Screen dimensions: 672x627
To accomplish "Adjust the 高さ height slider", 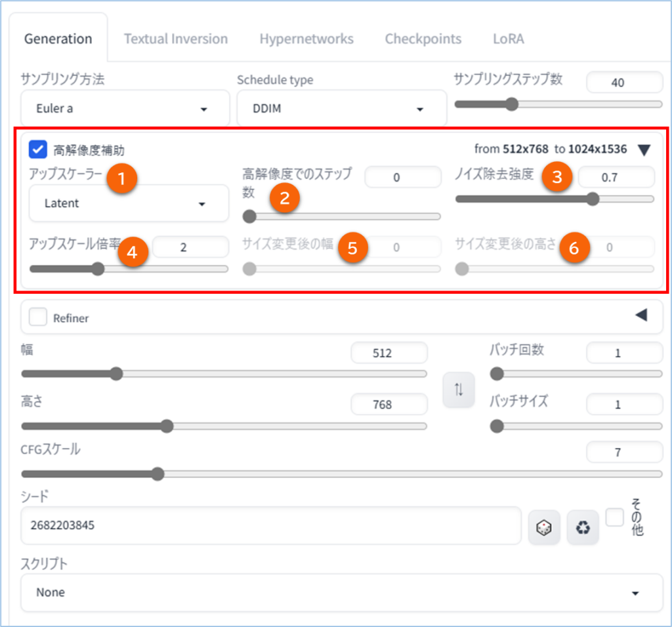I will (224, 426).
